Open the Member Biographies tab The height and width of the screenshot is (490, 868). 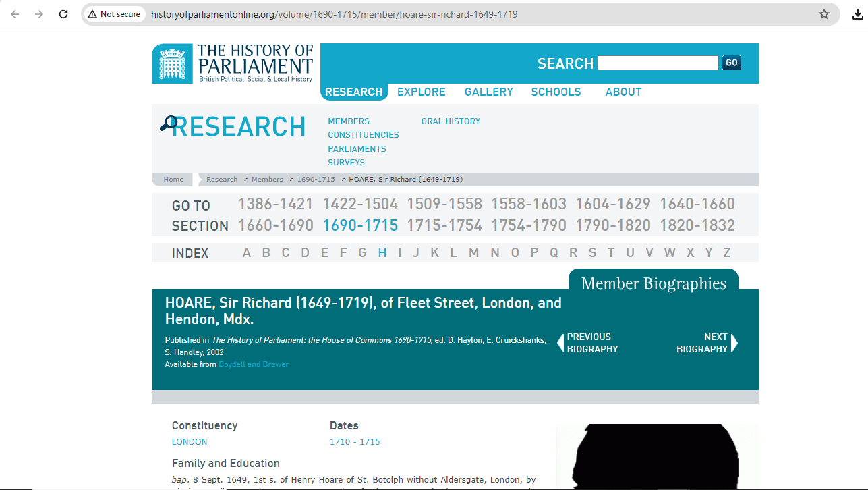(654, 283)
